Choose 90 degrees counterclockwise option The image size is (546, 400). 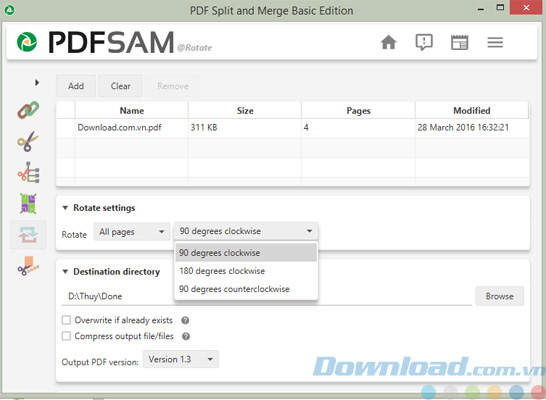point(246,289)
